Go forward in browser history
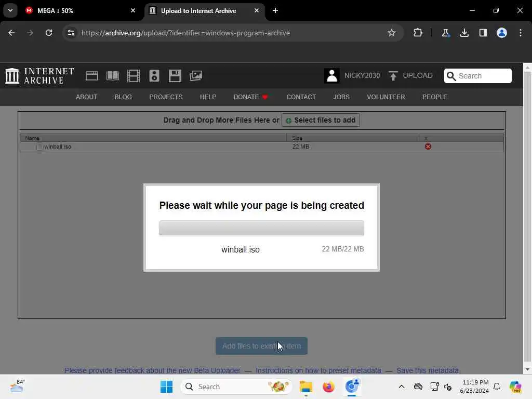 point(30,33)
